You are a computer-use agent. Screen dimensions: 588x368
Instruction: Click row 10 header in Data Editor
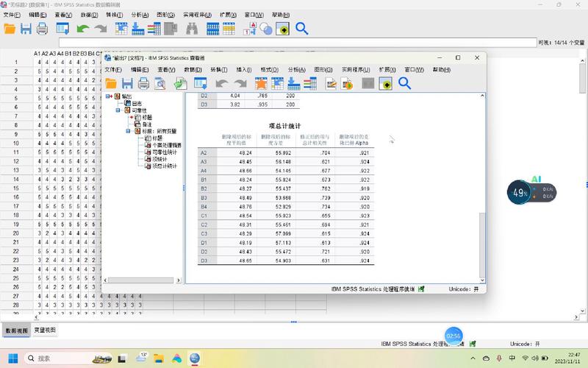coord(16,143)
